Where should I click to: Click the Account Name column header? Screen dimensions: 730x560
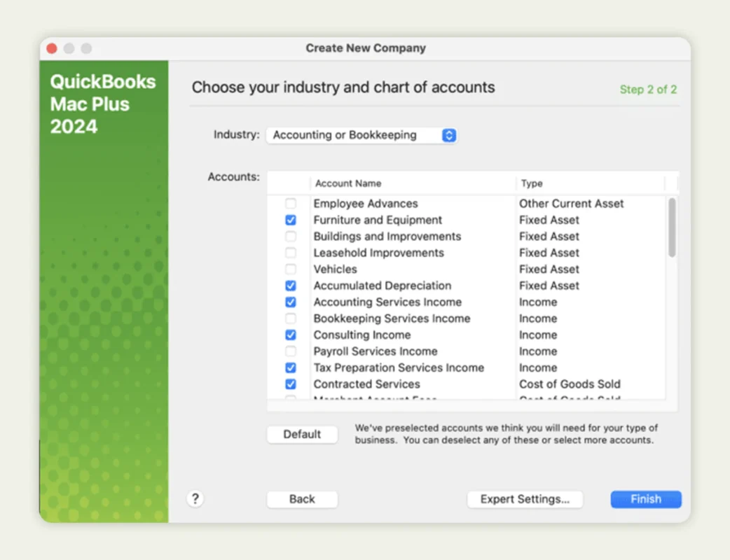(348, 183)
